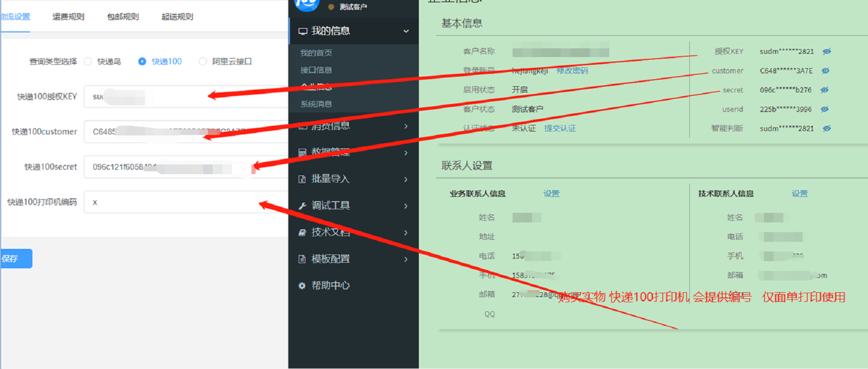Click the document icon beside 模板配置

[x=302, y=259]
